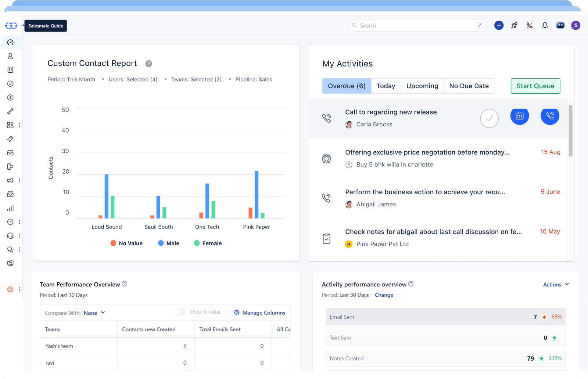Click the Manage Columns link
The width and height of the screenshot is (588, 379).
260,313
